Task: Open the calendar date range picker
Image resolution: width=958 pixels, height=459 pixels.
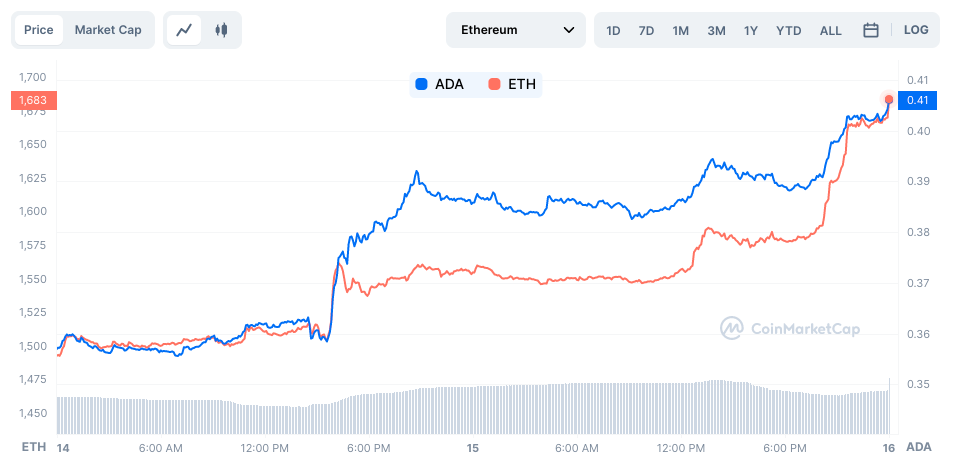Action: pyautogui.click(x=871, y=30)
